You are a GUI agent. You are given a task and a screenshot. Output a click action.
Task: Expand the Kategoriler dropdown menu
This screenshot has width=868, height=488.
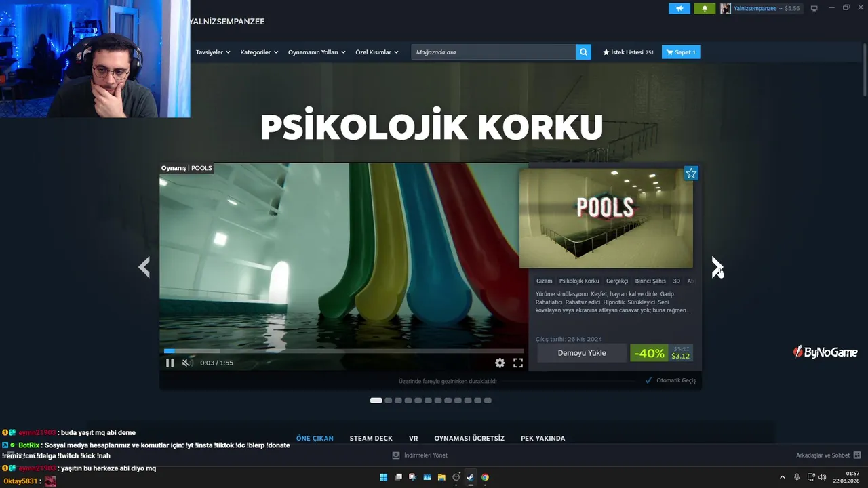[x=259, y=52]
